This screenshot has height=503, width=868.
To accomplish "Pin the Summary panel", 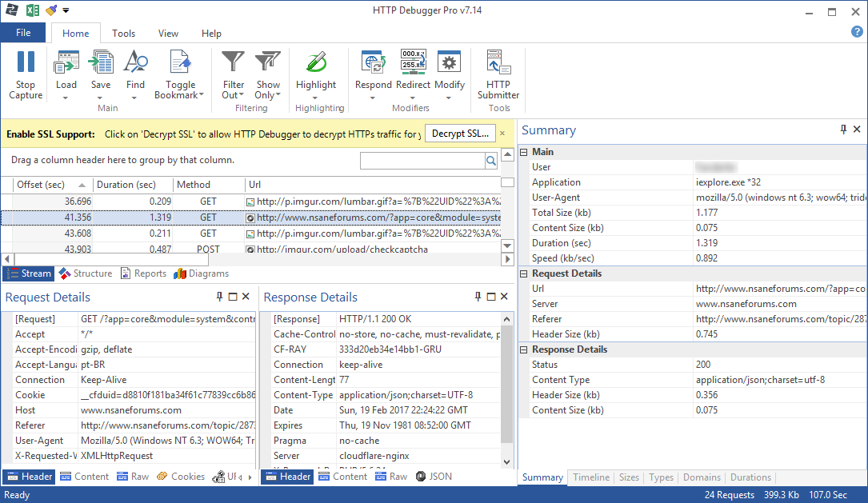I will pos(843,130).
